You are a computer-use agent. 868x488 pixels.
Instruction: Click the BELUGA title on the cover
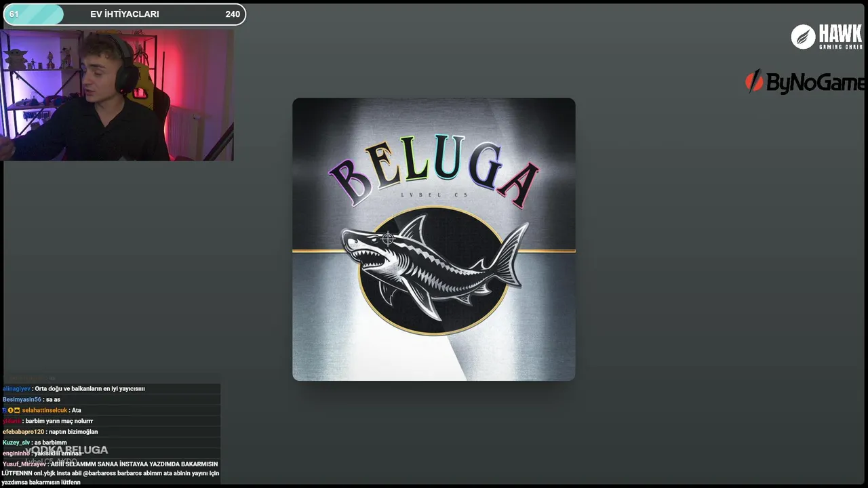(434, 169)
